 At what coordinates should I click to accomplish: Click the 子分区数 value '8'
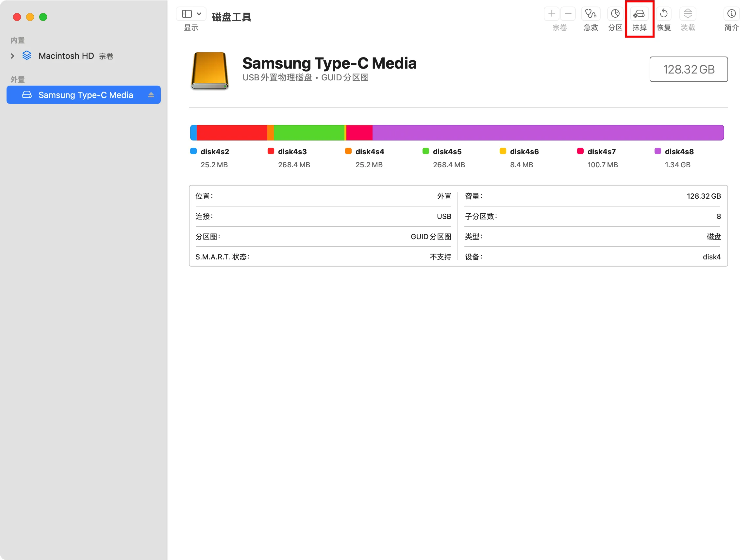coord(719,216)
